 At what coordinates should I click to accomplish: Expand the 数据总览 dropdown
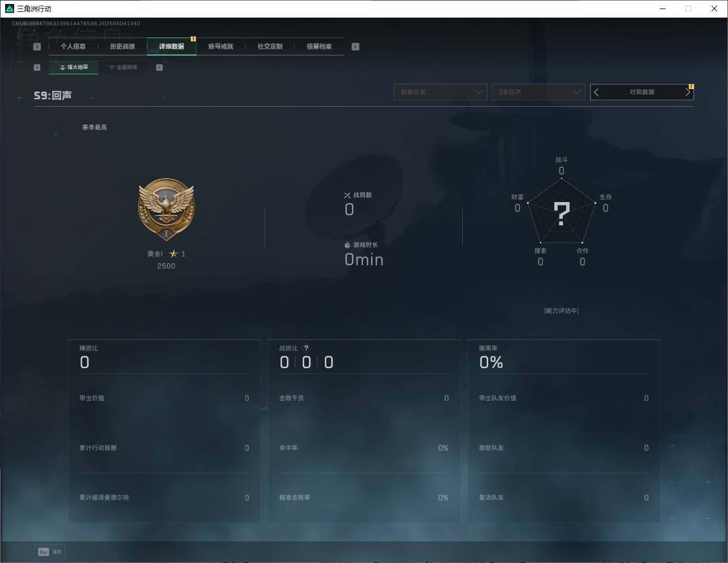tap(441, 92)
